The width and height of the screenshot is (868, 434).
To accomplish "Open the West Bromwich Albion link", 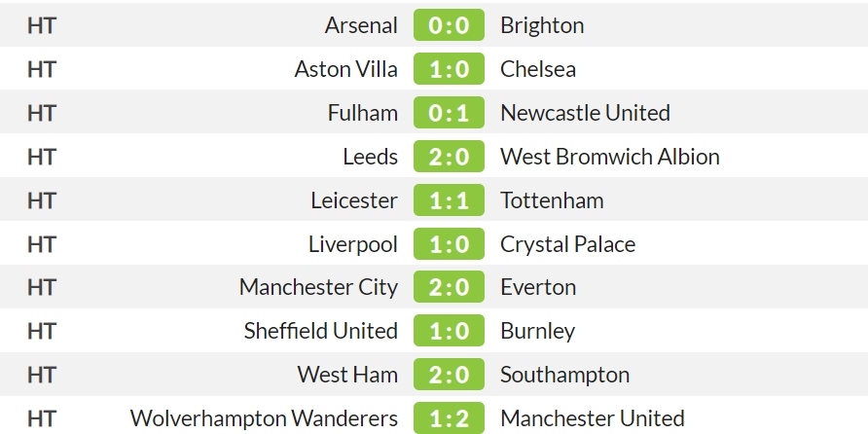I will tap(610, 156).
